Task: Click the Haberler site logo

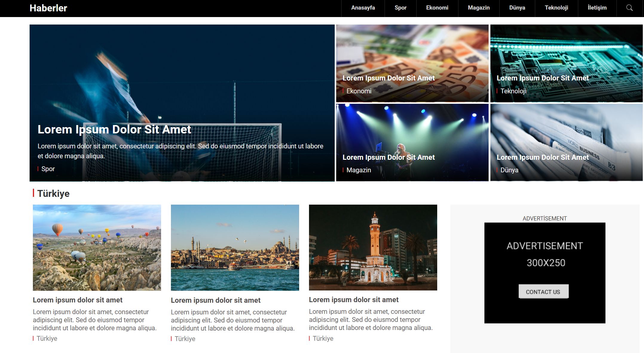Action: click(48, 8)
